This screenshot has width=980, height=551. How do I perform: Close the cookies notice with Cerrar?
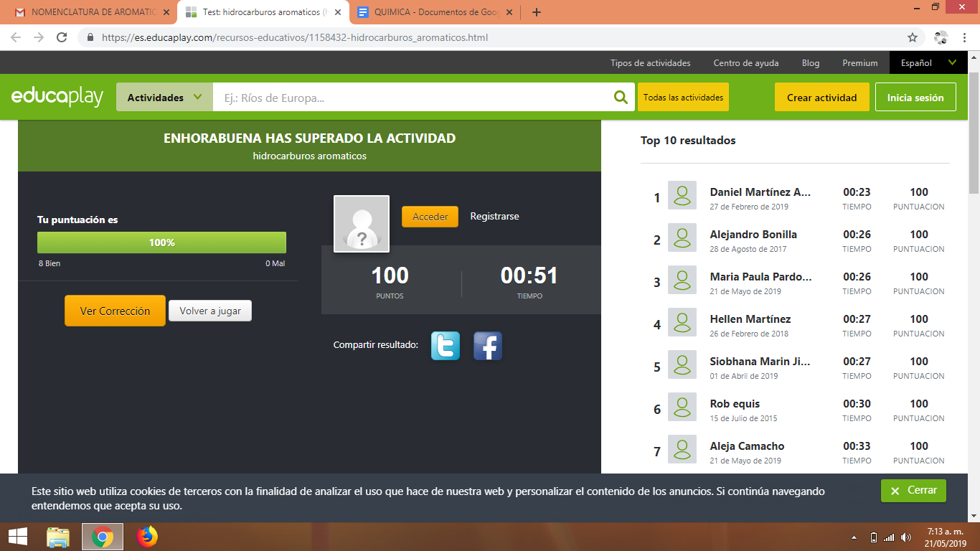coord(913,491)
